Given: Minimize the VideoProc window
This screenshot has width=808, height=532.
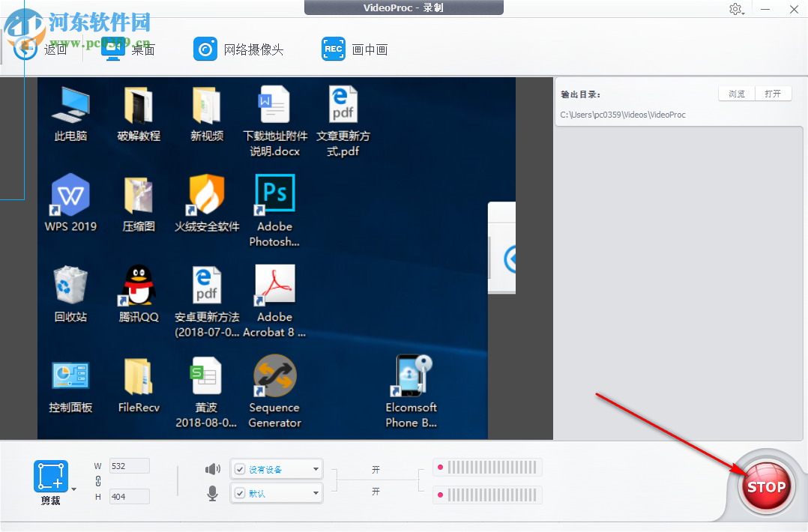Looking at the screenshot, I should tap(765, 9).
